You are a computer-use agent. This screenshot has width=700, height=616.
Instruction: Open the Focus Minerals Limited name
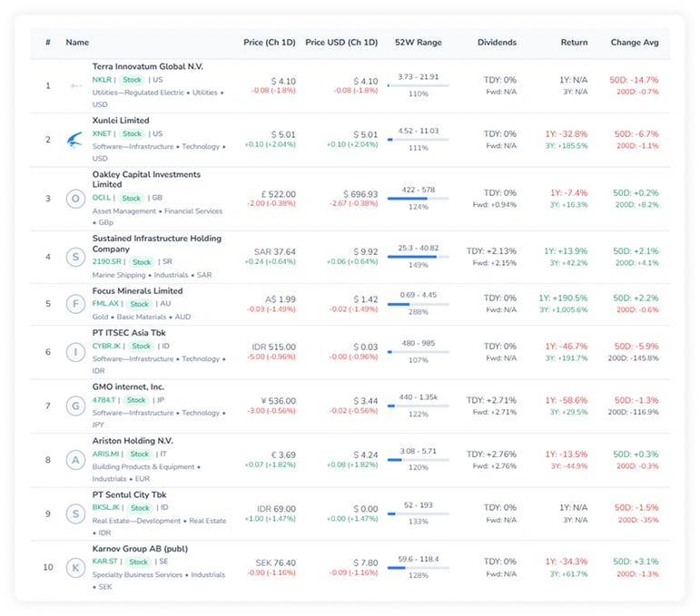point(137,291)
